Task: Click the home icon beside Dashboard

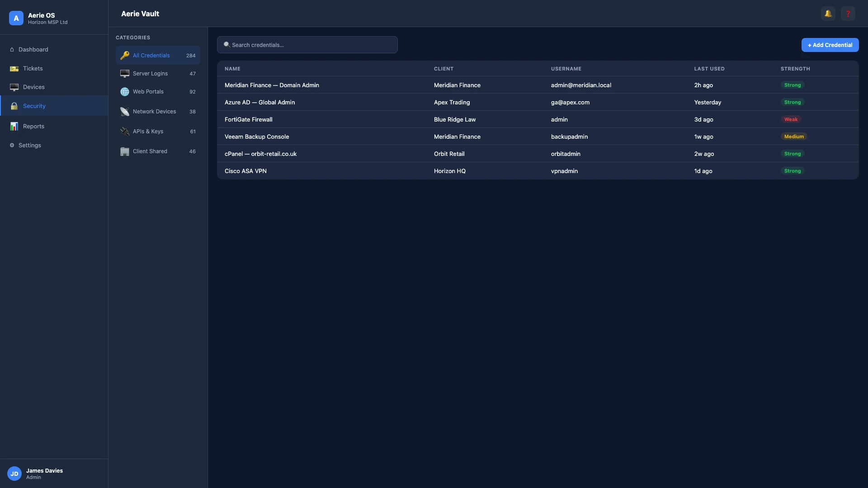Action: click(x=12, y=50)
